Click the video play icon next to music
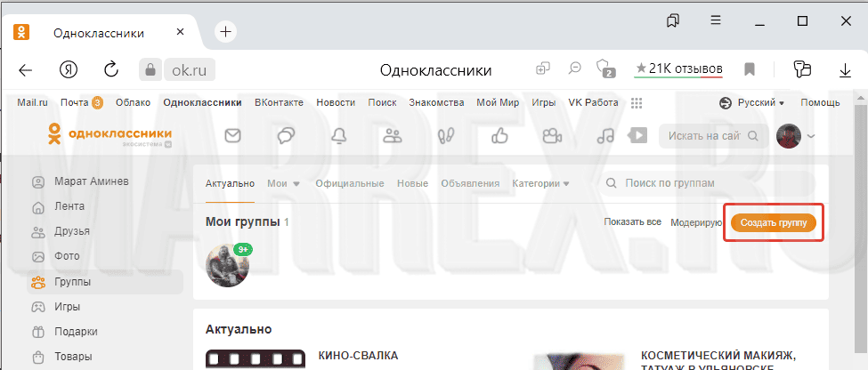Image resolution: width=868 pixels, height=370 pixels. (x=637, y=134)
